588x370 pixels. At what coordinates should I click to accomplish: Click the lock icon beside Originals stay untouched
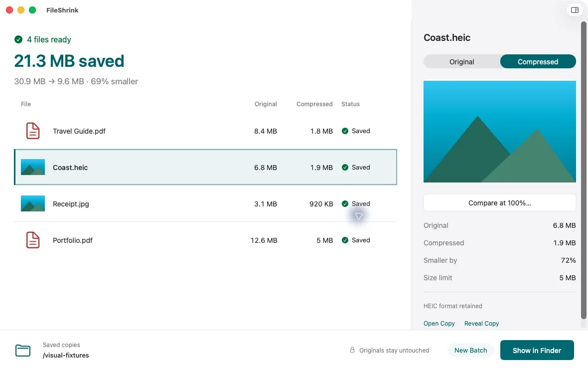[352, 350]
